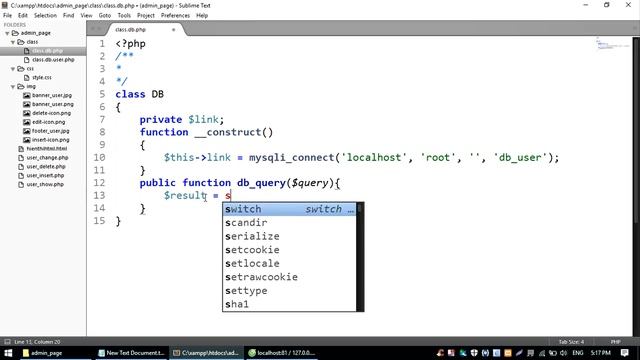Click the volume tray icon
The width and height of the screenshot is (640, 360).
coord(563,353)
